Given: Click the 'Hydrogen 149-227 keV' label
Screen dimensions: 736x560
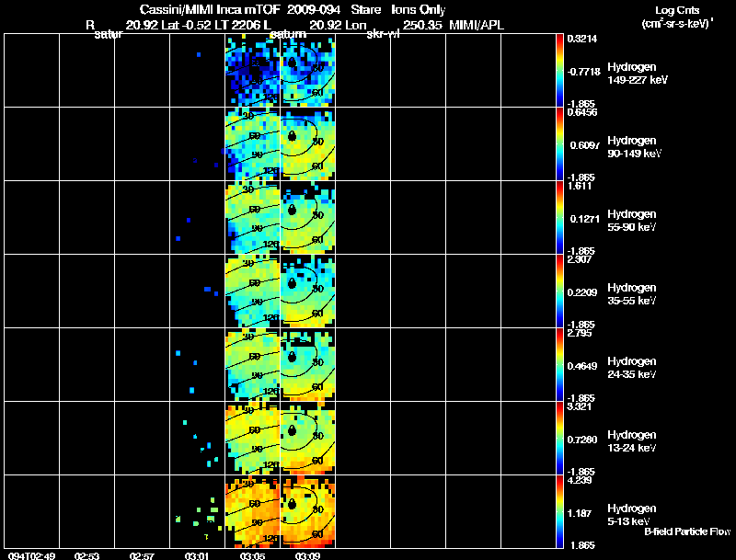Looking at the screenshot, I should [x=638, y=74].
